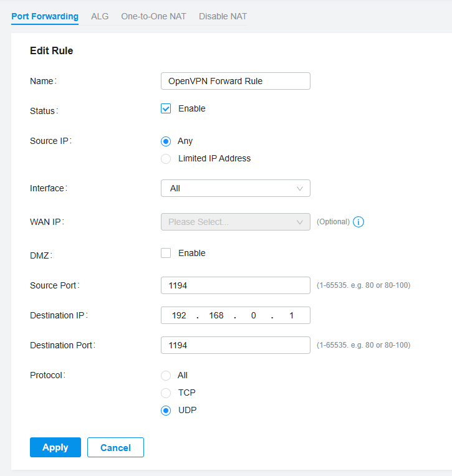Select the Any source IP radio
The image size is (452, 476).
(x=166, y=141)
